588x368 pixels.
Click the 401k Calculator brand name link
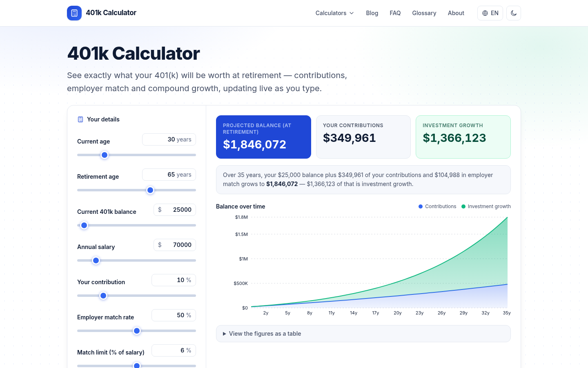(111, 13)
